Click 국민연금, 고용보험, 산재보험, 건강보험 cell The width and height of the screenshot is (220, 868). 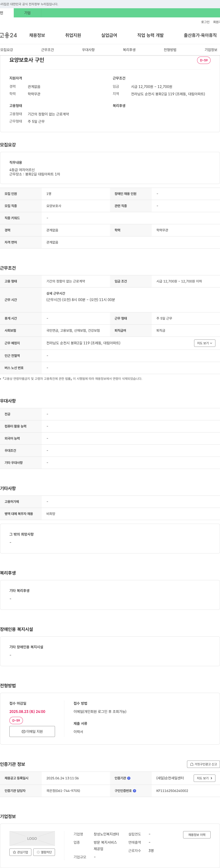pos(73,331)
